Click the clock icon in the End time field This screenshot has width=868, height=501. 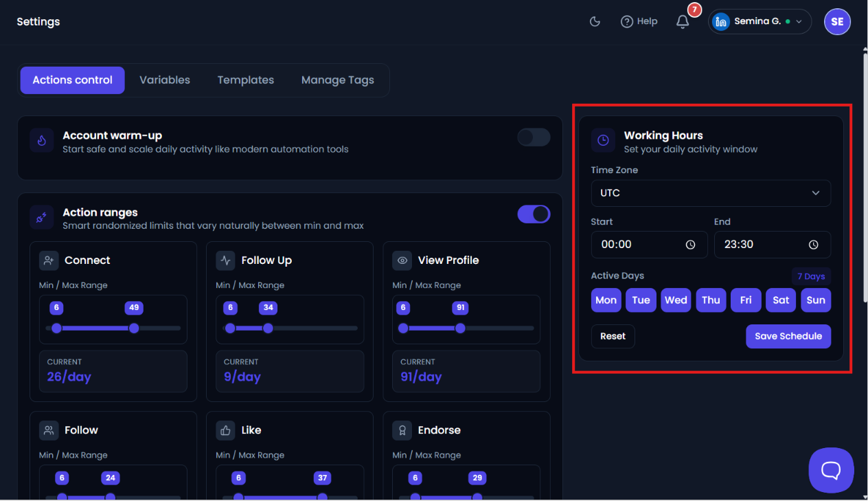[x=814, y=245]
